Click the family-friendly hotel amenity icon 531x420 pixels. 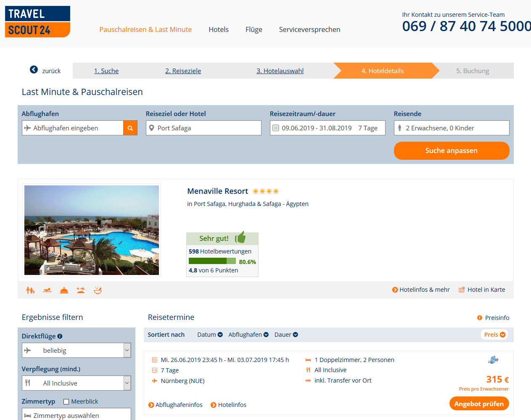point(30,290)
